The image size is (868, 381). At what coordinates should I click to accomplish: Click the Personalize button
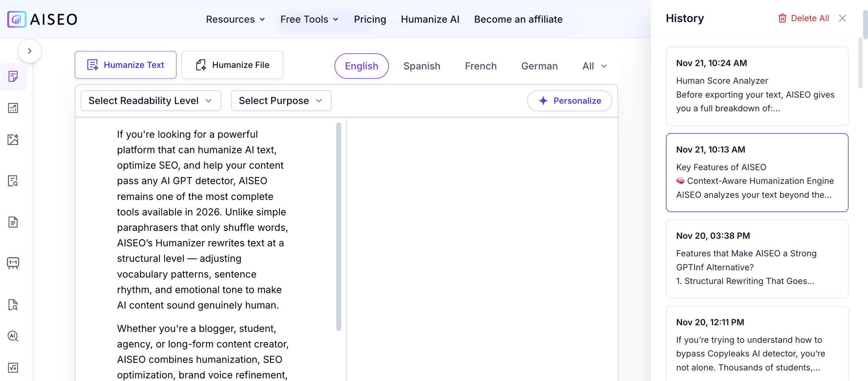point(570,101)
